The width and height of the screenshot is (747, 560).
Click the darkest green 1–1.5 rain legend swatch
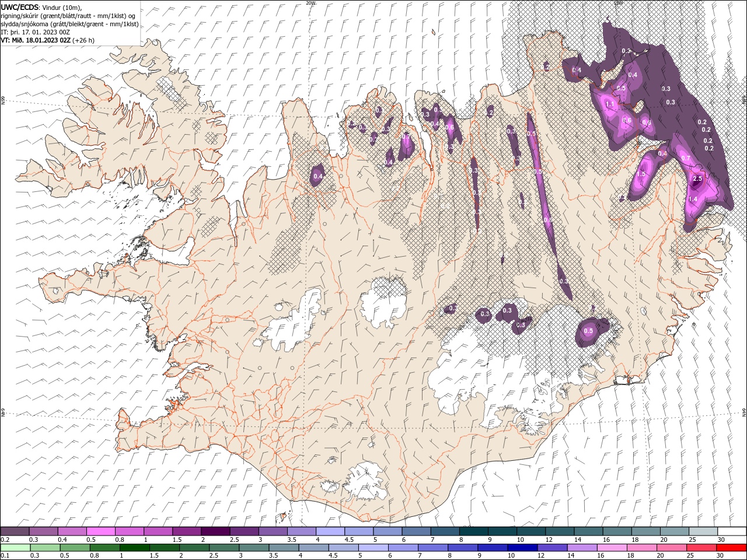click(x=135, y=548)
